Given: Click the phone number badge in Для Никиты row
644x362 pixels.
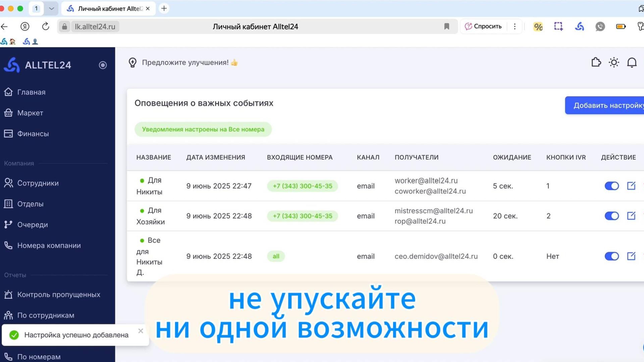Looking at the screenshot, I should pyautogui.click(x=302, y=186).
